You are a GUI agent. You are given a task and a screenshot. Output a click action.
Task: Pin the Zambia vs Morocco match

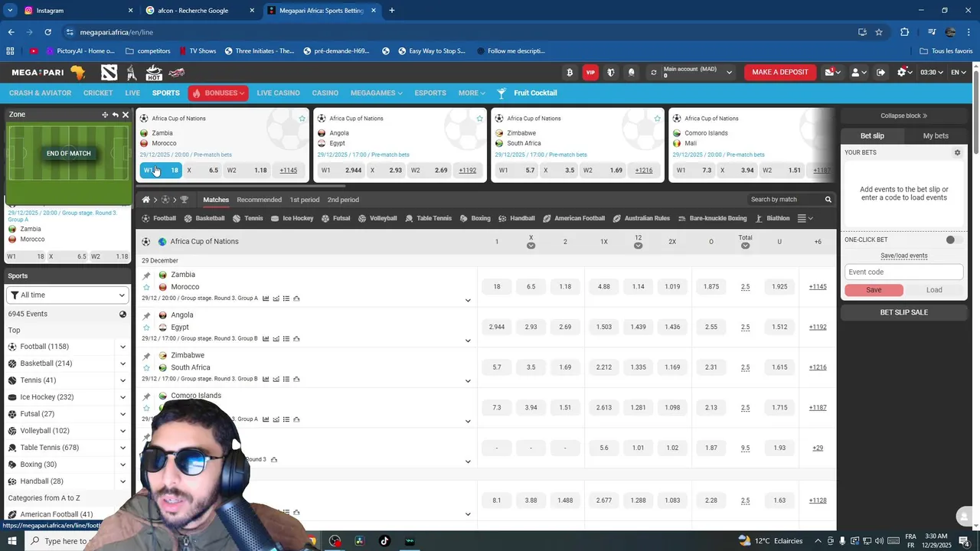point(146,275)
